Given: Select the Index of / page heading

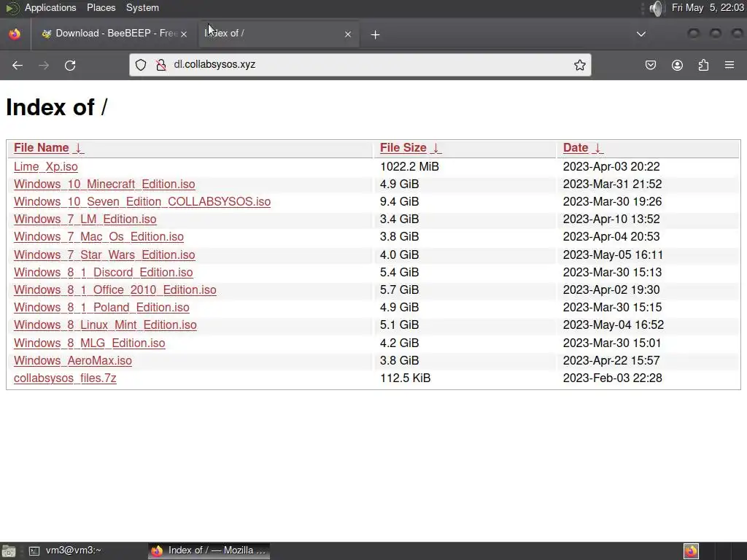Looking at the screenshot, I should 57,107.
